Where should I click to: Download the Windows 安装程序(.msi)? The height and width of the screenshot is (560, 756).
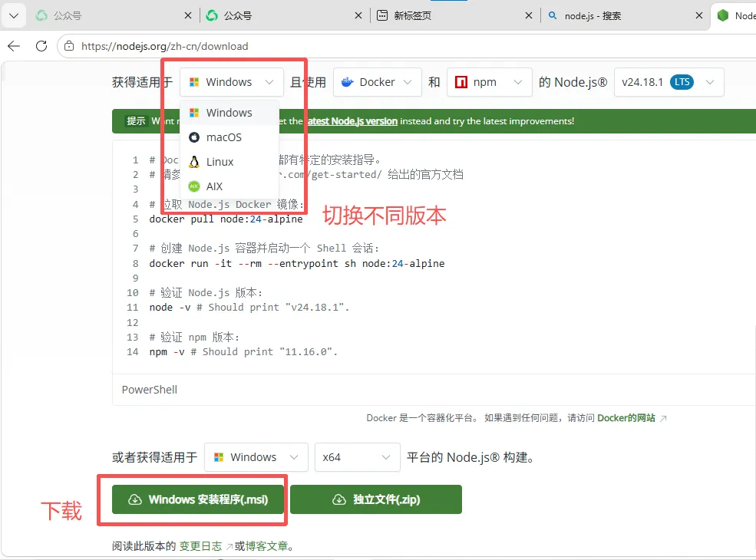[x=198, y=499]
